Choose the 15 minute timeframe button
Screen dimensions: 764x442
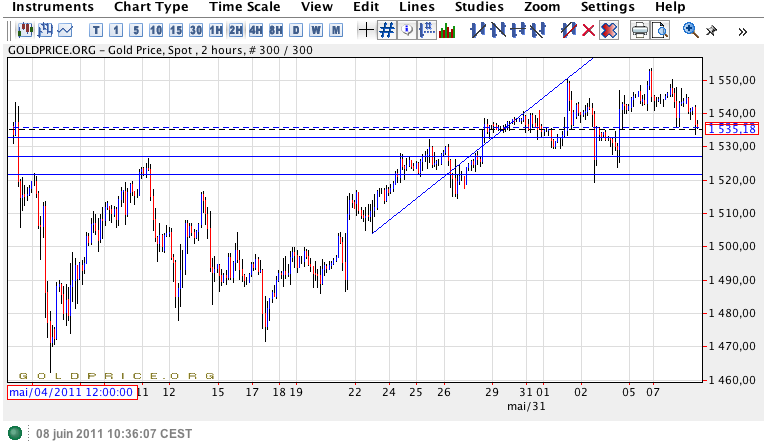pos(177,30)
